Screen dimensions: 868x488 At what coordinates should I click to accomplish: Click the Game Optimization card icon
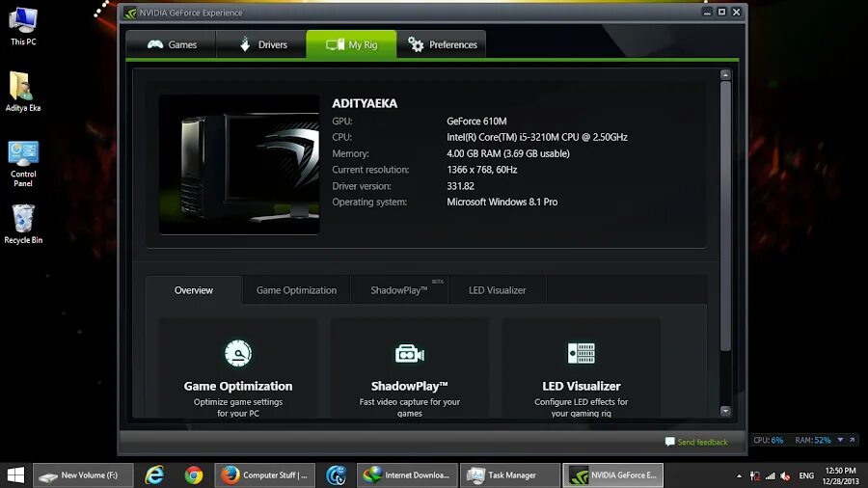238,353
